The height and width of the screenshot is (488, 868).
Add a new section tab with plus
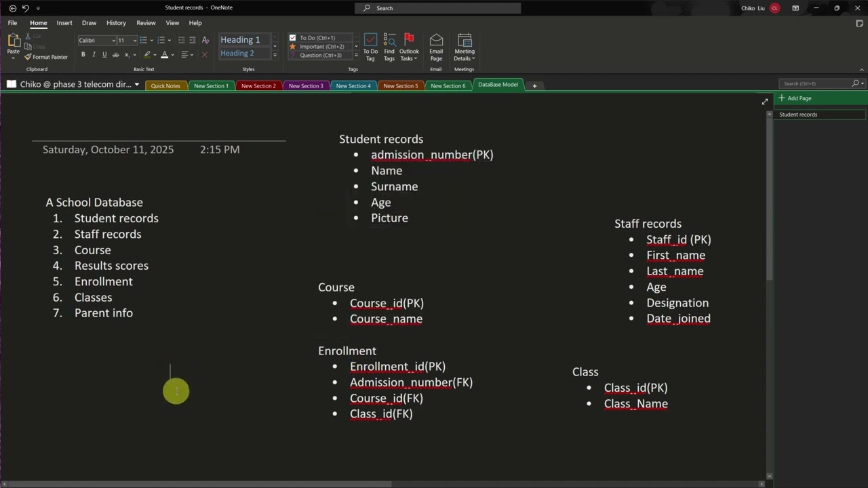pyautogui.click(x=534, y=85)
